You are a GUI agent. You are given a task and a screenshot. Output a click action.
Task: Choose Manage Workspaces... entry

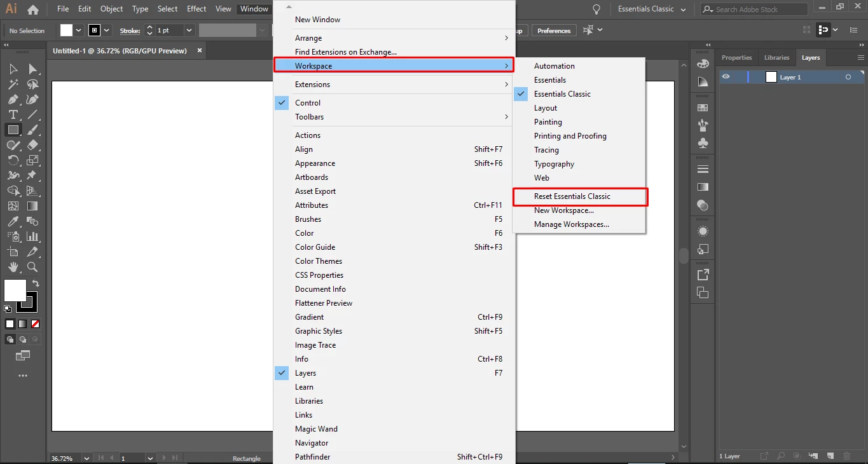tap(572, 224)
